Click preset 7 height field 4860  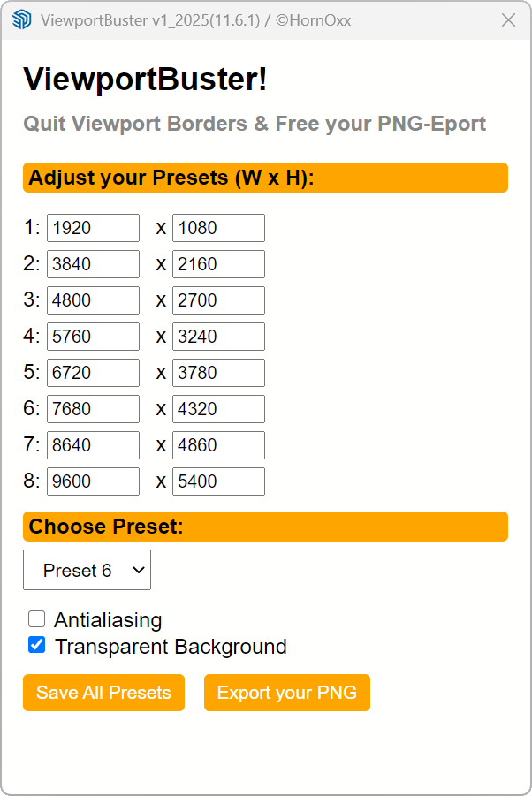(218, 445)
